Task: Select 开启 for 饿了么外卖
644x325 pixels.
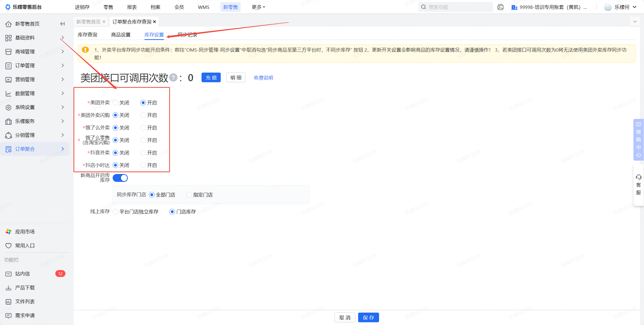Action: [143, 128]
